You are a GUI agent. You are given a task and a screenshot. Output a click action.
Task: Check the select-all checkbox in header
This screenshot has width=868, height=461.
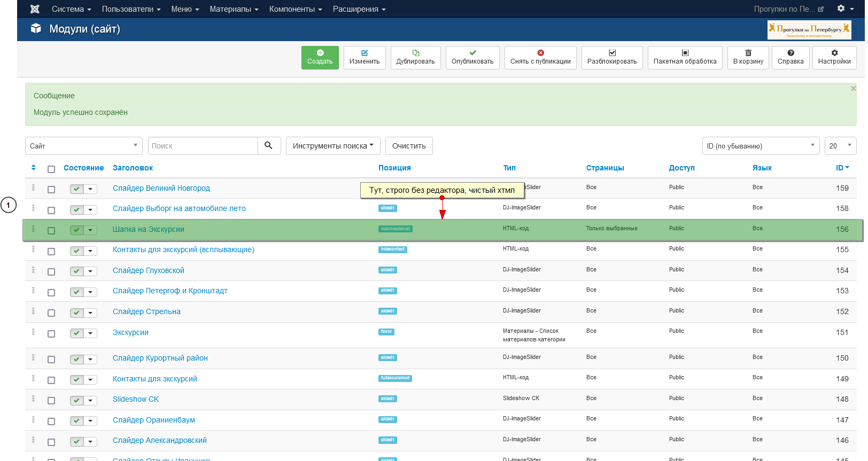51,169
